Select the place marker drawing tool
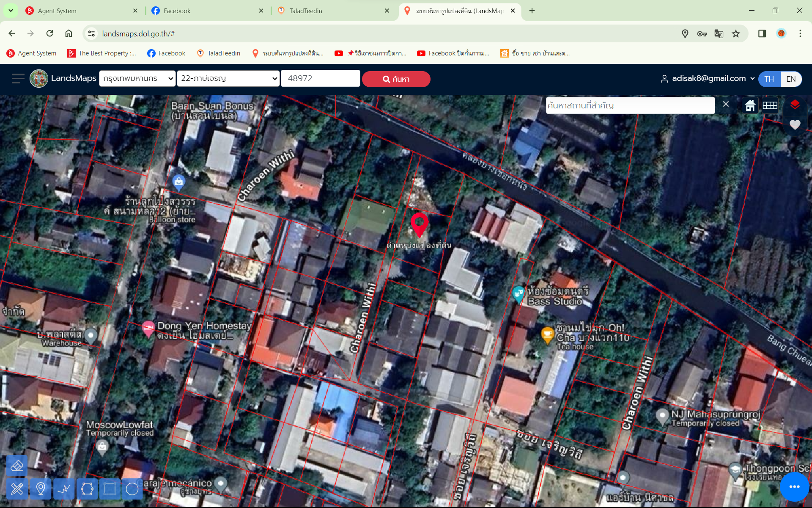The width and height of the screenshot is (812, 508). 41,489
